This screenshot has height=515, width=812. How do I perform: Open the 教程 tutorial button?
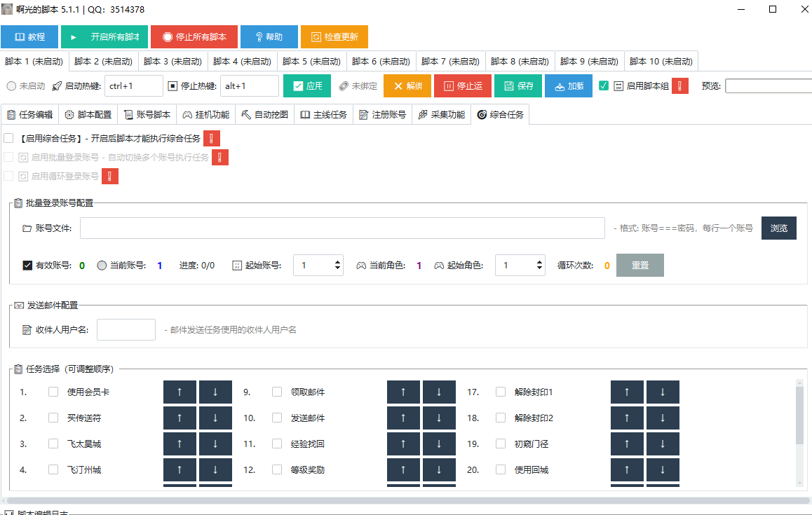coord(29,36)
